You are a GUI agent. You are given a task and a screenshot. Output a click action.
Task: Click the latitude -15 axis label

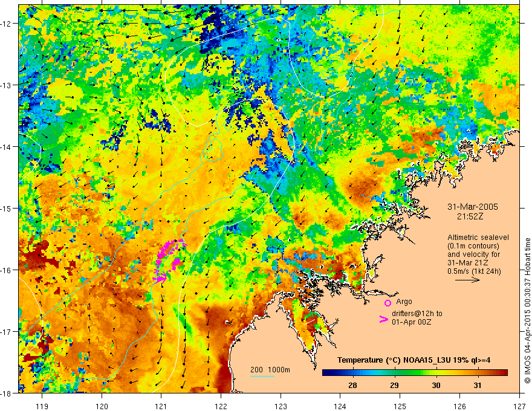click(7, 209)
